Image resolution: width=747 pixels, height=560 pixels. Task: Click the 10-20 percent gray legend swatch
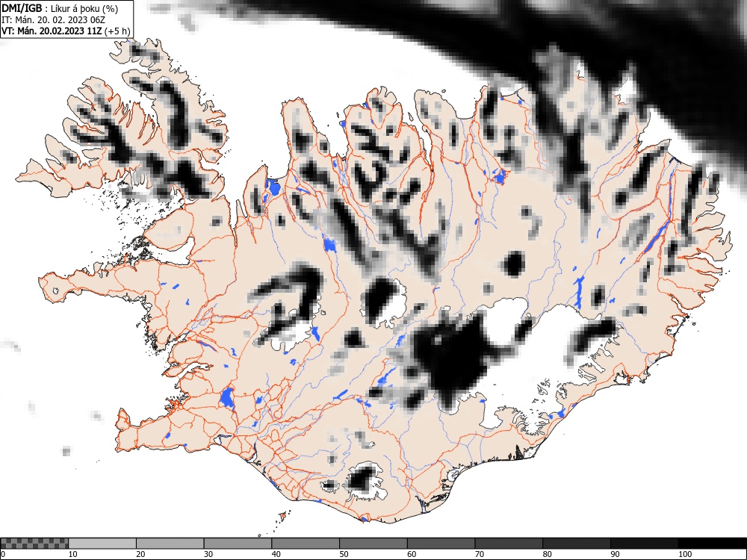click(x=102, y=544)
